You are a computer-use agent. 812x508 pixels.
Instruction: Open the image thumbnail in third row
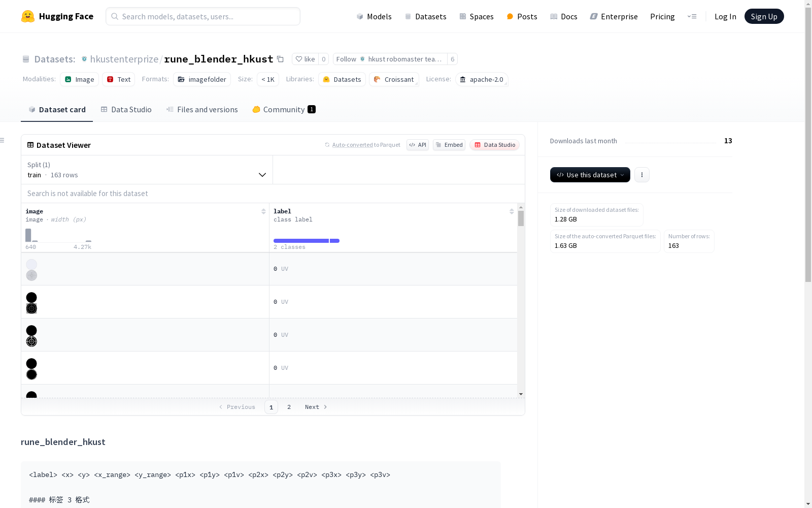pos(31,336)
